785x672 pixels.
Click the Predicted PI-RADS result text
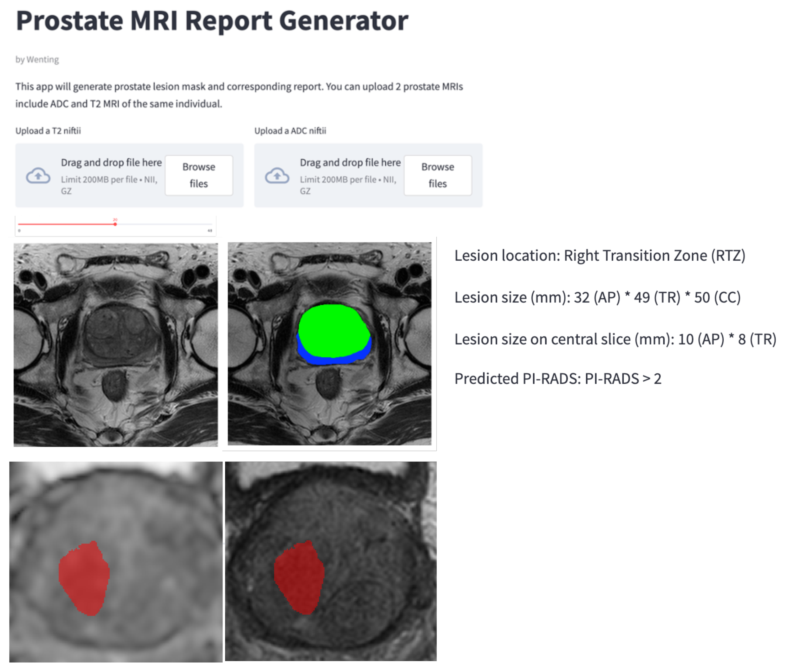(x=558, y=379)
